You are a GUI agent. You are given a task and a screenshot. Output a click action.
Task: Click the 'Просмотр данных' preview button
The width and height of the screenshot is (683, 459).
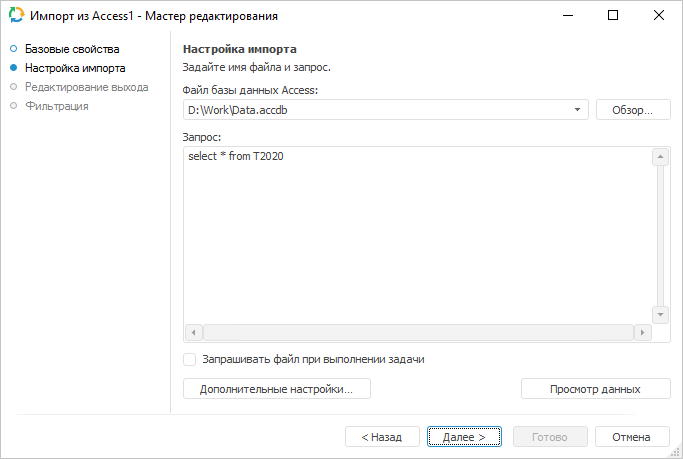tap(595, 389)
